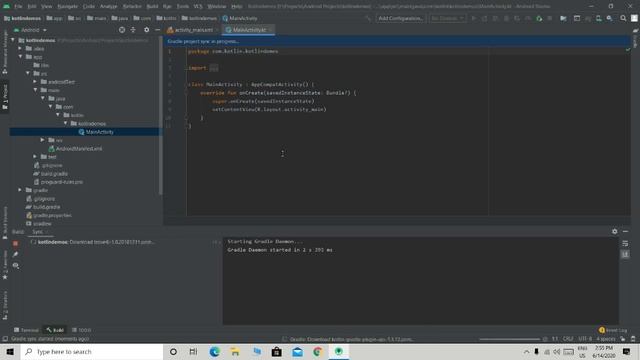Hide the Project panel with minus icon
The height and width of the screenshot is (360, 640).
pos(158,30)
